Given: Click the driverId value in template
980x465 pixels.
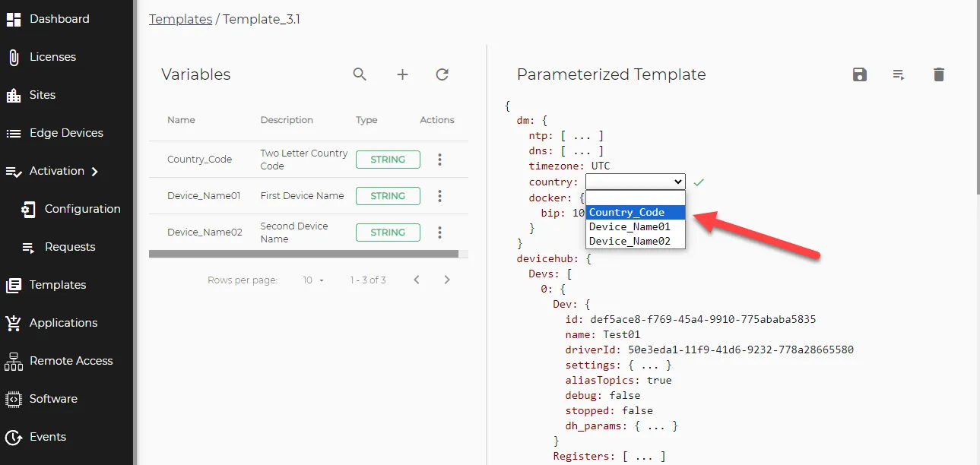Looking at the screenshot, I should click(x=741, y=350).
